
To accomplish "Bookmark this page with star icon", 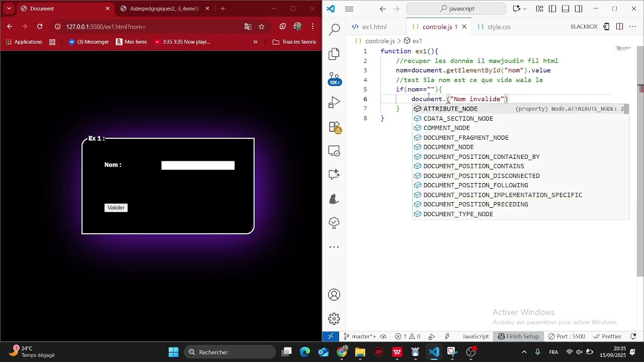I will (x=261, y=27).
